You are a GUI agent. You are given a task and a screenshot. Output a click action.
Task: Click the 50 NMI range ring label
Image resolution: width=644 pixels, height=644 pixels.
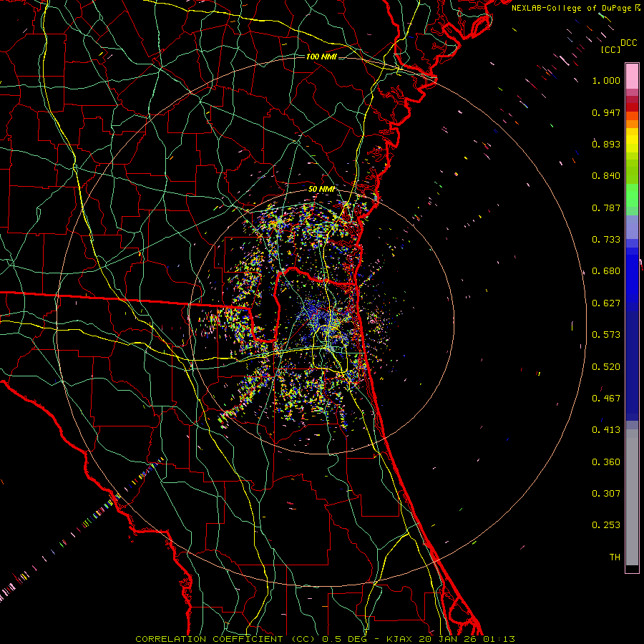click(321, 189)
